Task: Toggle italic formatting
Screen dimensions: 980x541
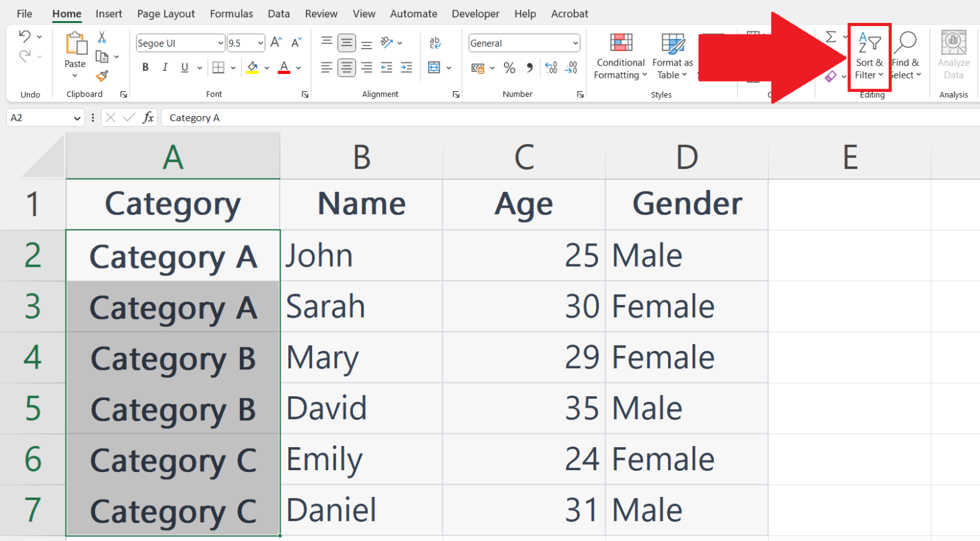Action: [x=164, y=67]
